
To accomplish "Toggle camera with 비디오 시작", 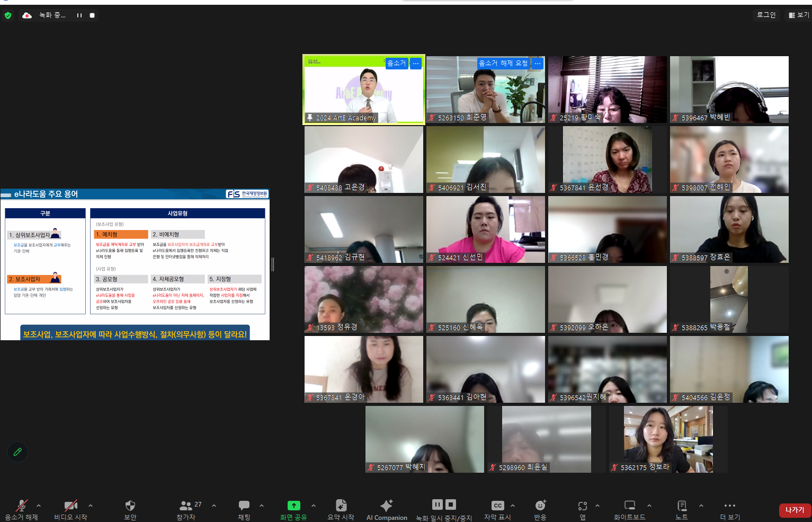I will (71, 509).
